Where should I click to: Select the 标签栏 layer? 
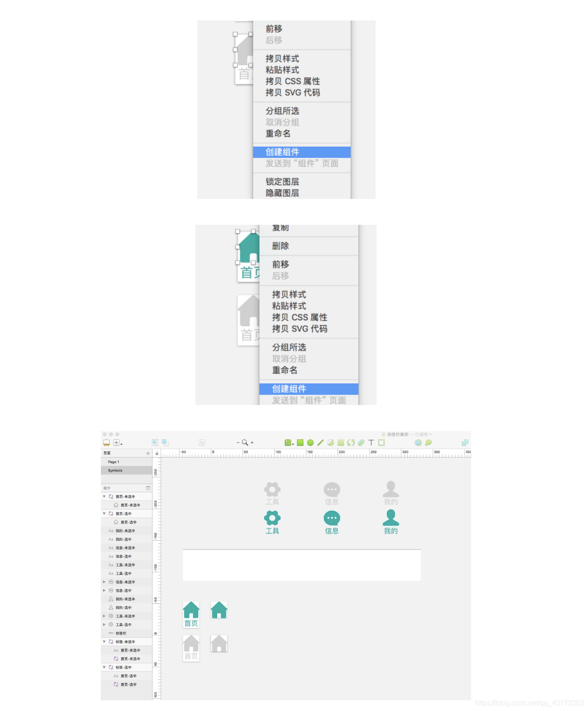coord(127,633)
